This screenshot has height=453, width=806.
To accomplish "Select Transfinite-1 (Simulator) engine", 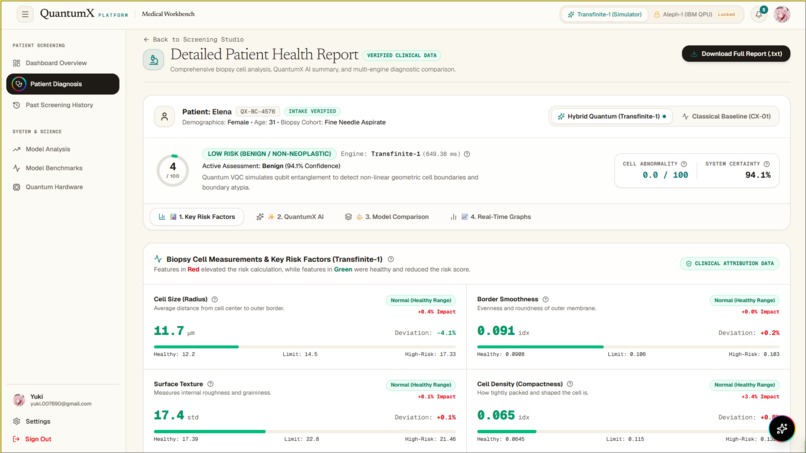I will pyautogui.click(x=604, y=14).
